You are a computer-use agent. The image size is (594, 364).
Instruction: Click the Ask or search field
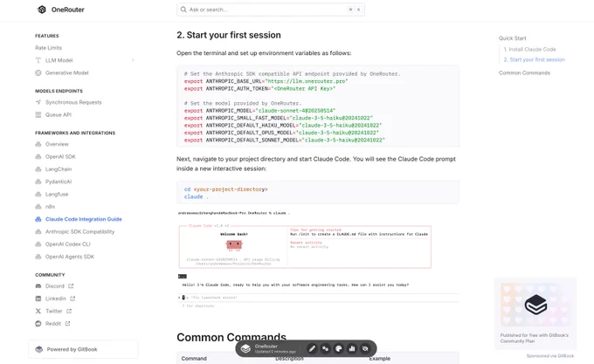(271, 10)
